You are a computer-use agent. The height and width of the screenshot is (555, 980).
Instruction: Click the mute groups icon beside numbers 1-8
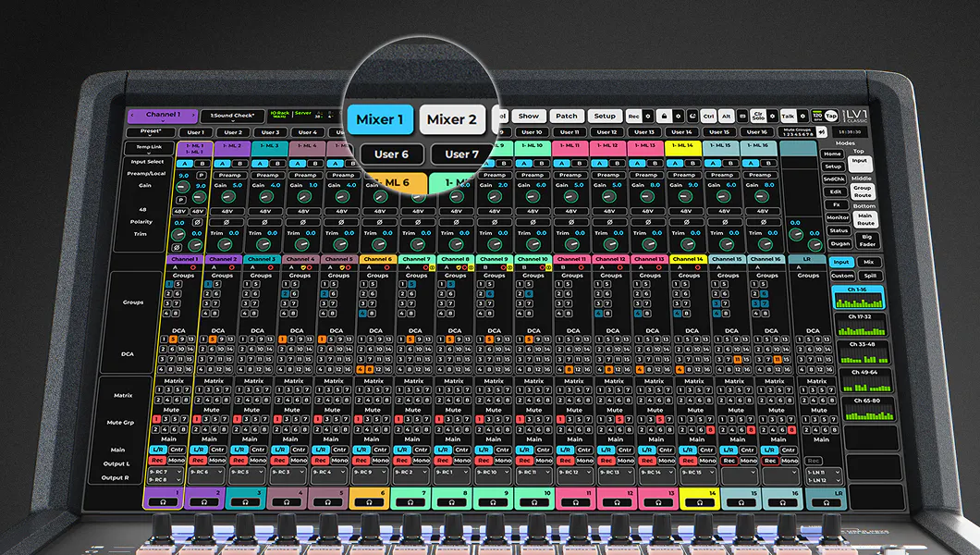(x=821, y=132)
